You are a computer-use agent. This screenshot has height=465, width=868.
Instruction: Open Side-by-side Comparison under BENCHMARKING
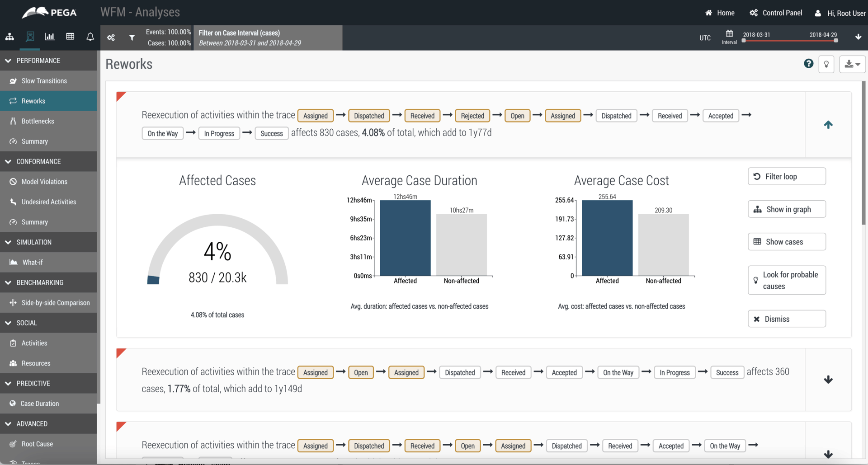pyautogui.click(x=56, y=302)
